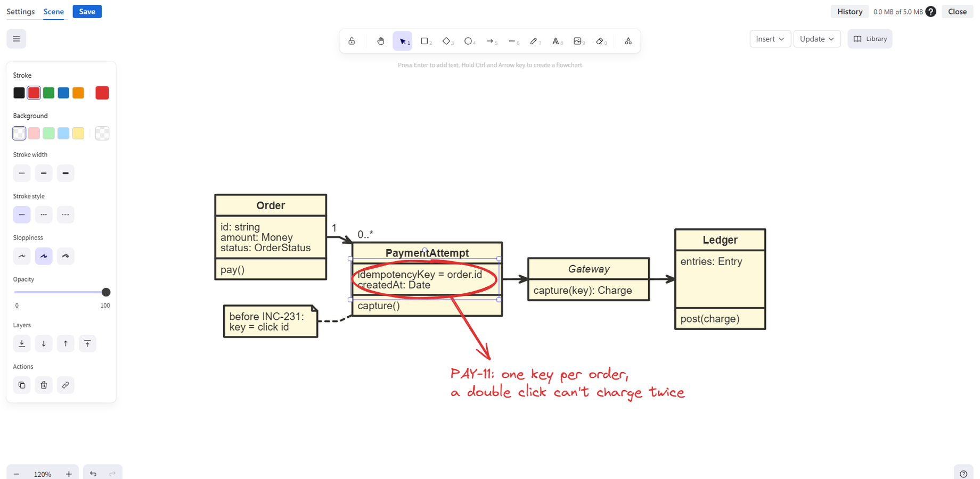Viewport: 980px width, 479px height.
Task: Open the Library sidebar
Action: tap(870, 39)
